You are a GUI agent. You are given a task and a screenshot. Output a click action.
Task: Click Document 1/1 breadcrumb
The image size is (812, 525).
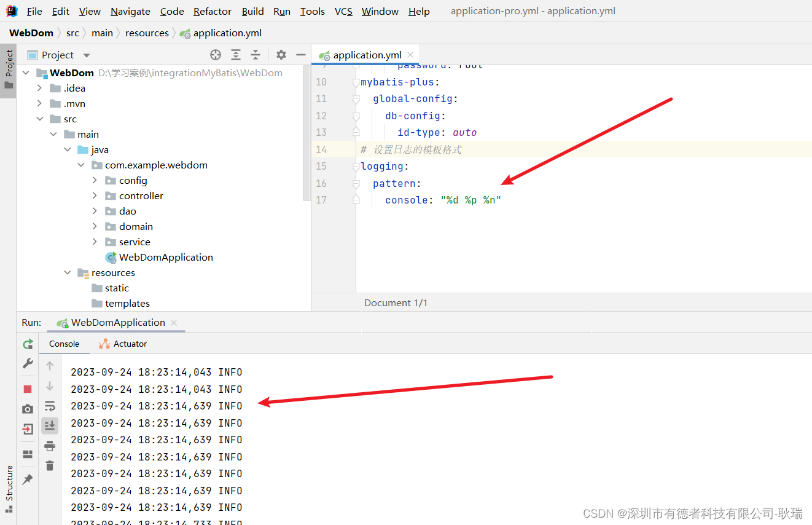(x=396, y=302)
